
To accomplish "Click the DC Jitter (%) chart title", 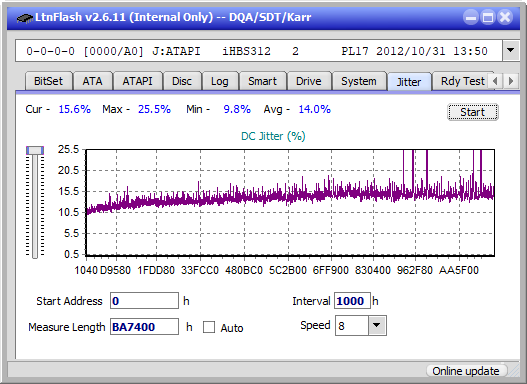I will (x=273, y=136).
